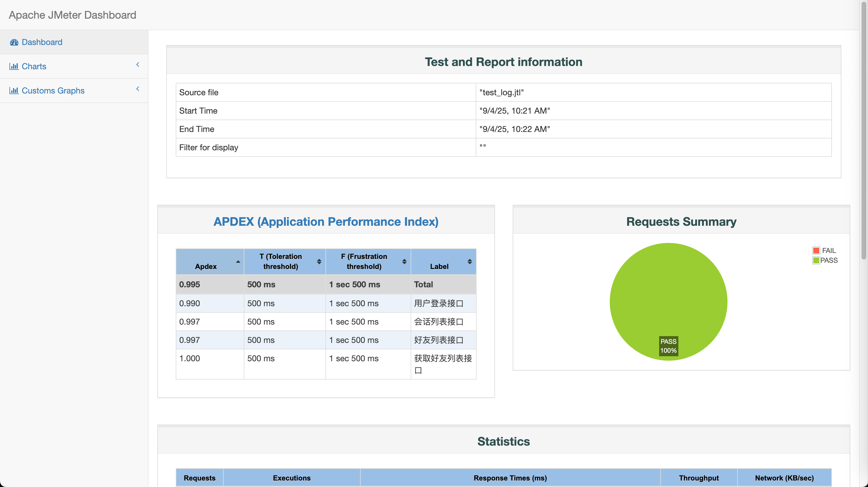Select the Total row in the APDEX table
Image resolution: width=868 pixels, height=487 pixels.
[326, 284]
